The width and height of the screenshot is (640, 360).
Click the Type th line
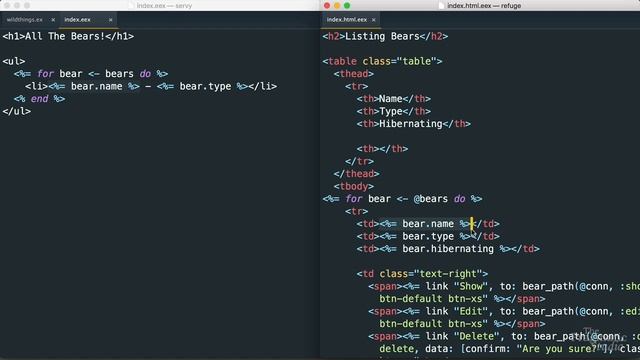click(394, 111)
